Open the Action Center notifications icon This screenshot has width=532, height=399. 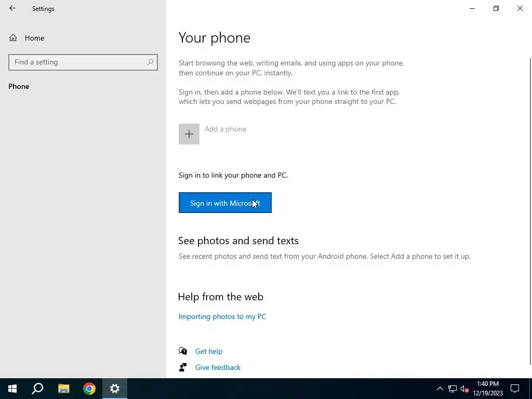(515, 389)
